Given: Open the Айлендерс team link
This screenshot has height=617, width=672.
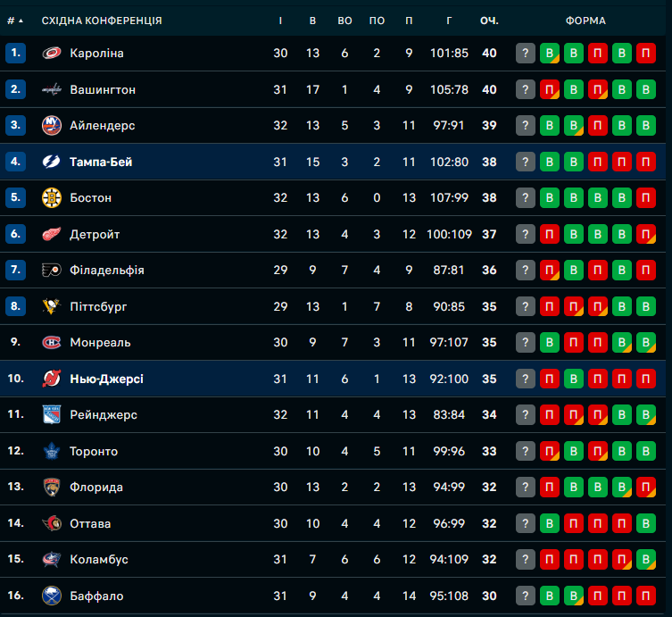Looking at the screenshot, I should [x=102, y=126].
